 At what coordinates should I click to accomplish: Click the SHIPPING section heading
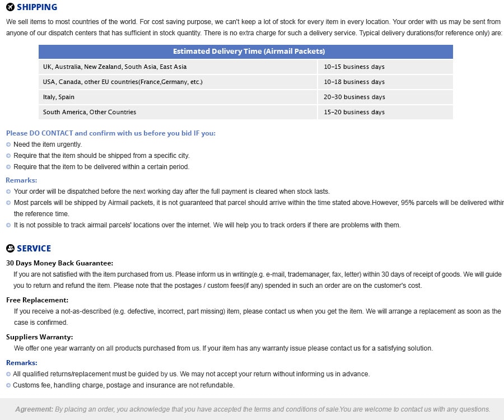click(x=37, y=7)
